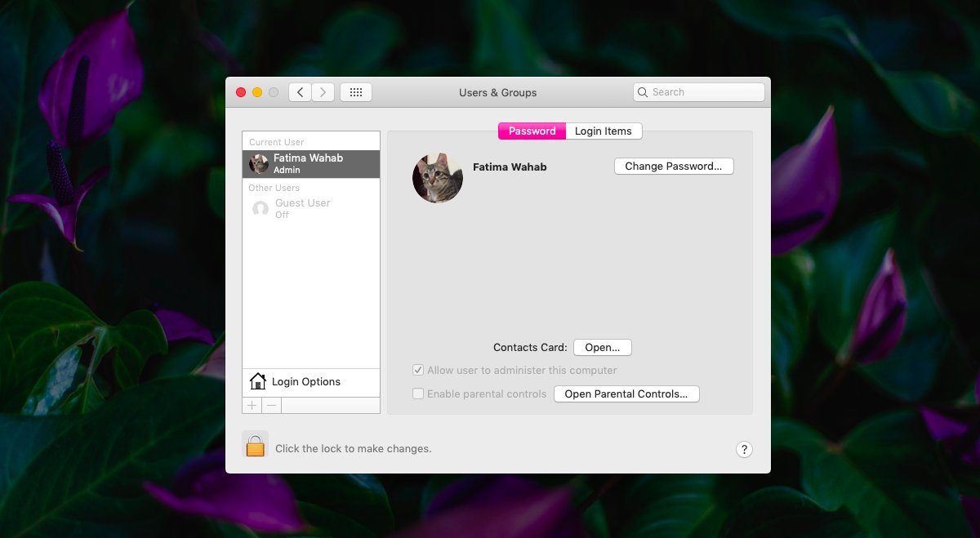Switch to the Login Items tab

tap(604, 131)
